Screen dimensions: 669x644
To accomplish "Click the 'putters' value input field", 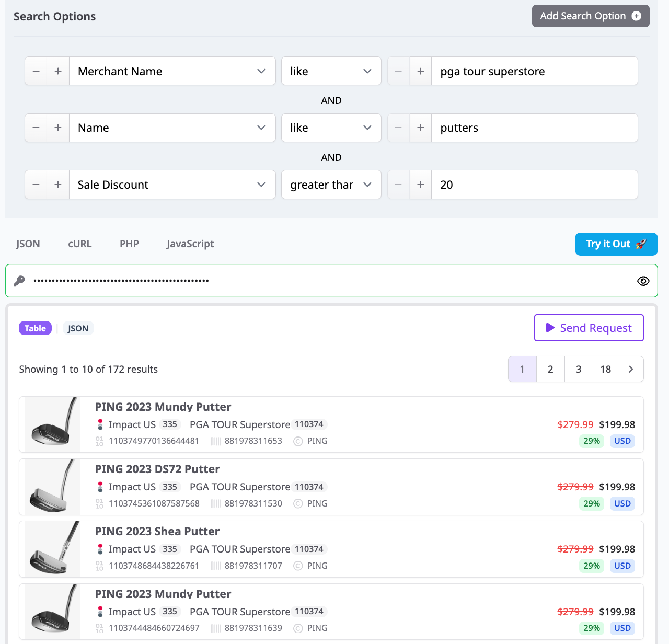I will click(535, 128).
